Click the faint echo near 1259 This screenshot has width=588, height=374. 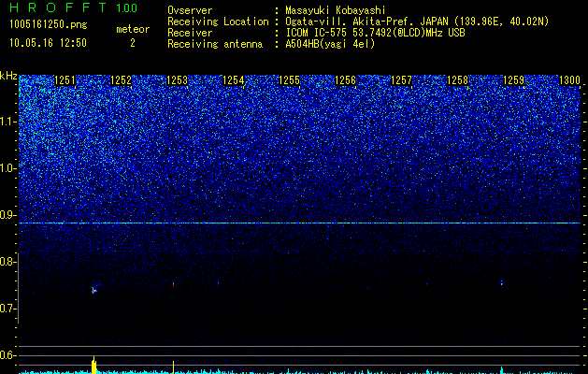click(501, 282)
